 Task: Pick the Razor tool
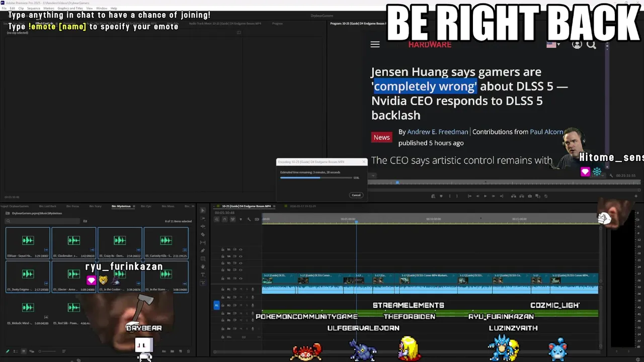click(x=203, y=234)
